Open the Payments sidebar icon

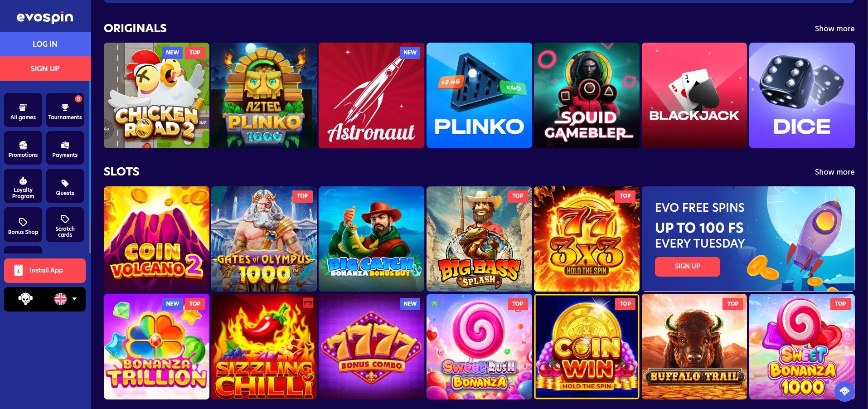65,145
